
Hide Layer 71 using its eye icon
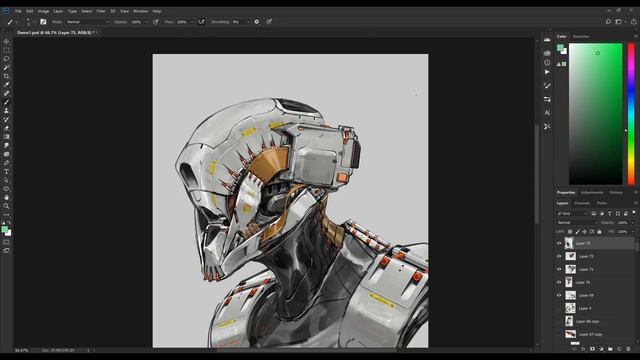[x=559, y=269]
